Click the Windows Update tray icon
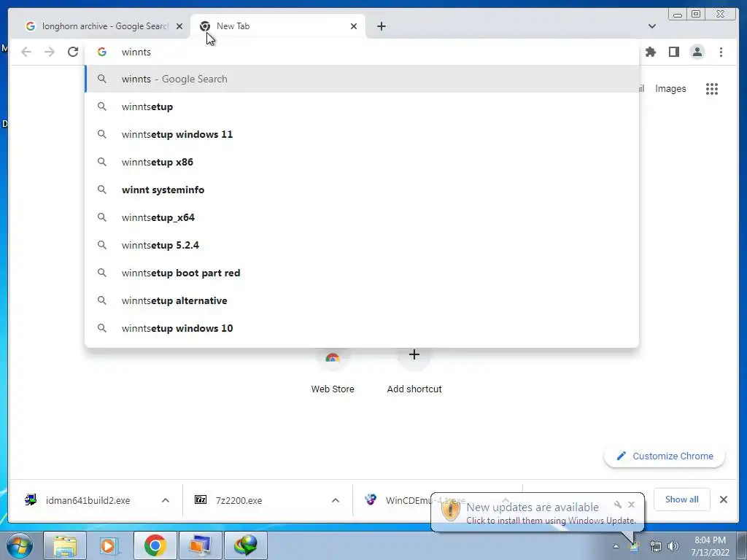Screen dimensions: 747x560 [x=635, y=547]
